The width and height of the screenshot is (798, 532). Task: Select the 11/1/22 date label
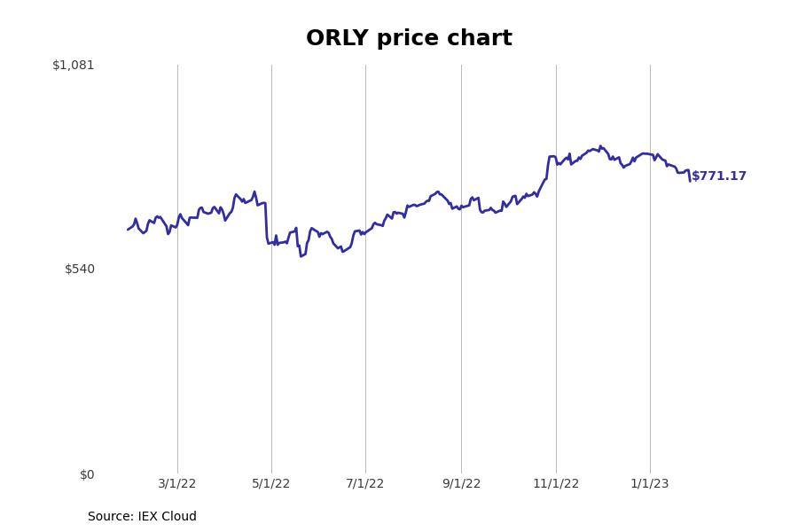pos(556,483)
